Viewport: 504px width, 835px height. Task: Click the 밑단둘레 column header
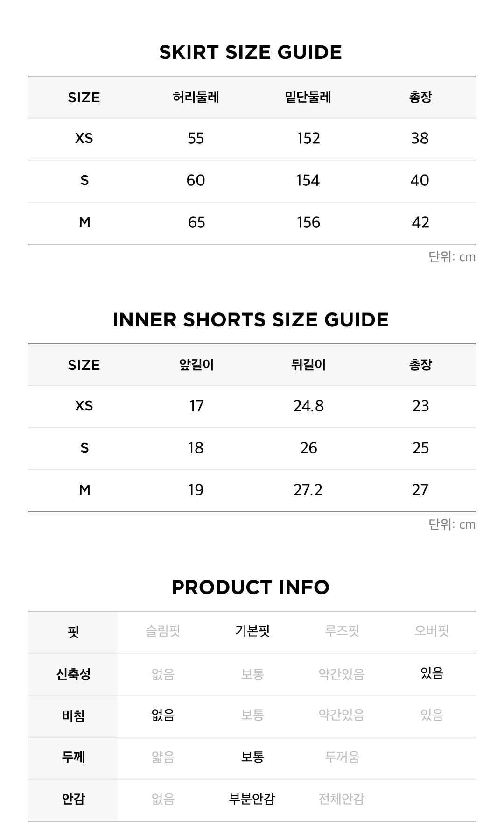point(308,97)
